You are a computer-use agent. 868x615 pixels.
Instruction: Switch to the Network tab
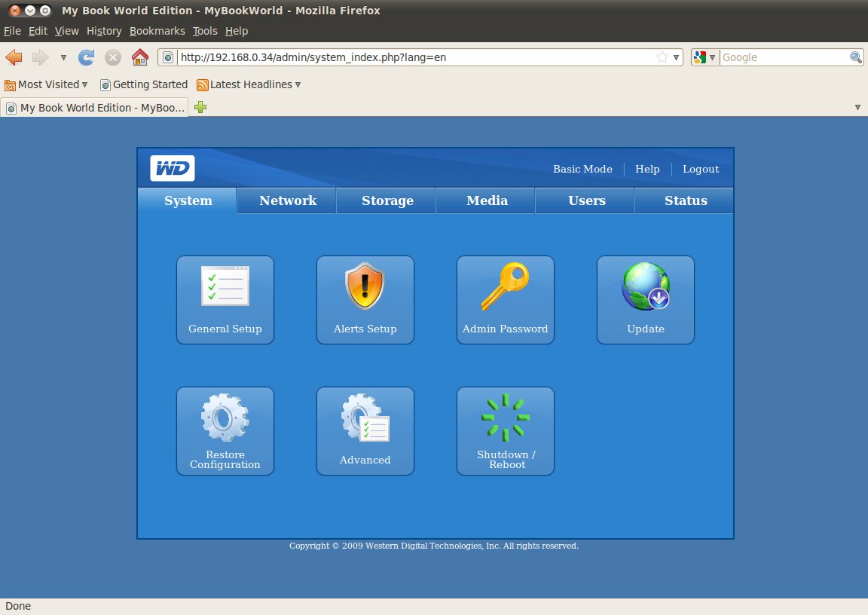287,200
